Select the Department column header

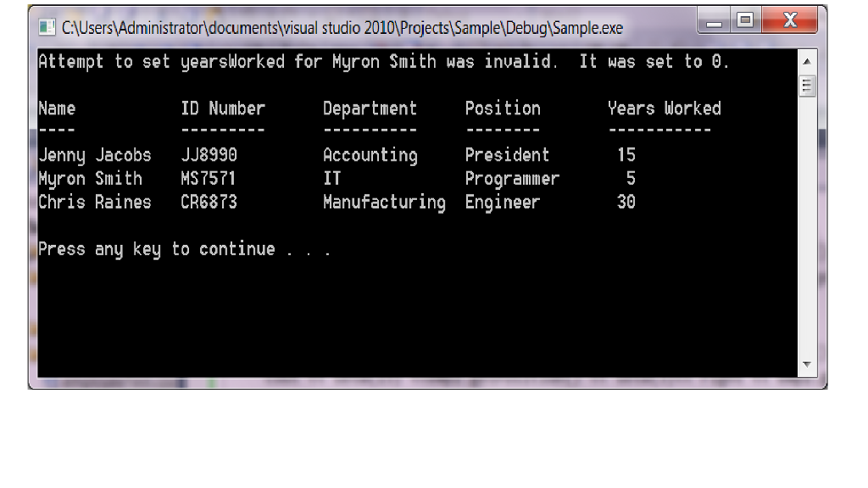click(370, 108)
